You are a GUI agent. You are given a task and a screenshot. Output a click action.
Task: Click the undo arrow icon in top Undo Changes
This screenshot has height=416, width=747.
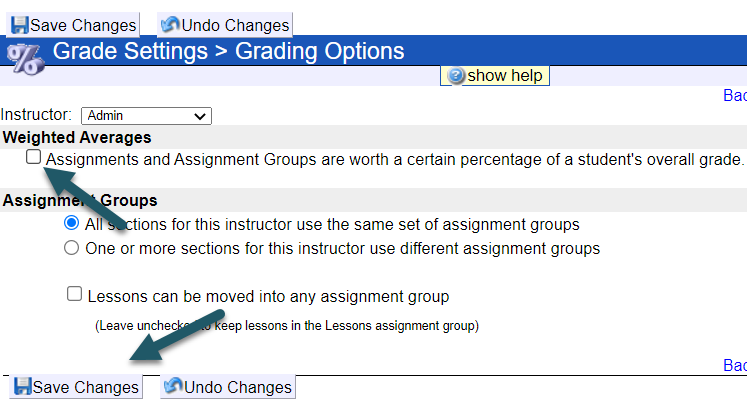(x=170, y=25)
